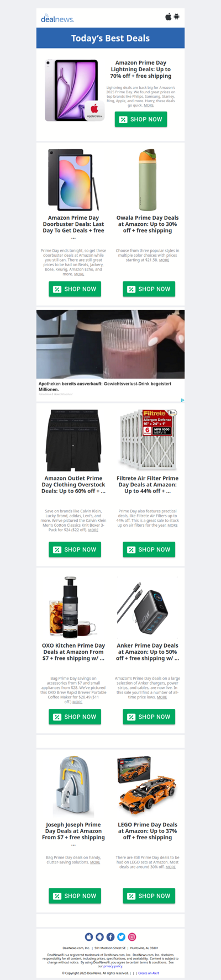The width and height of the screenshot is (221, 980).
Task: Shop Now for LEGO Prime Day Deals
Action: (x=149, y=896)
